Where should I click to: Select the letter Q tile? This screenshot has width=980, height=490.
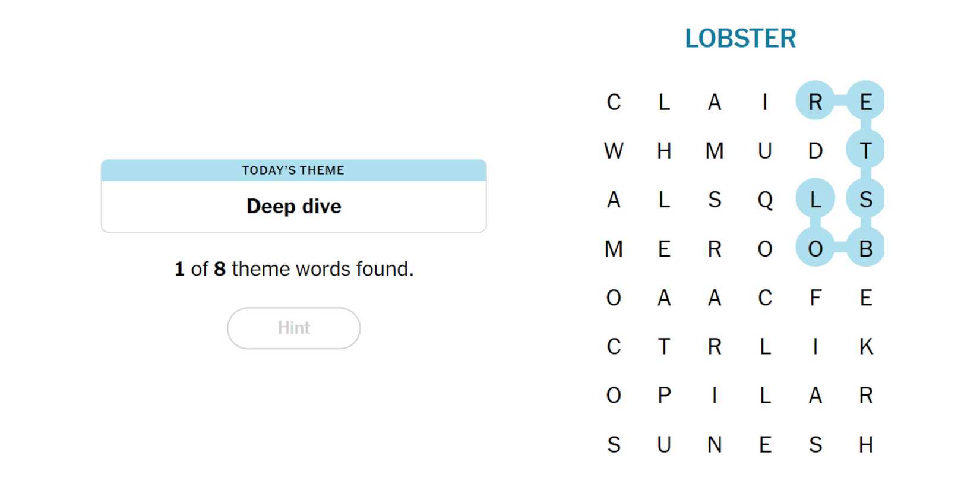pos(765,200)
